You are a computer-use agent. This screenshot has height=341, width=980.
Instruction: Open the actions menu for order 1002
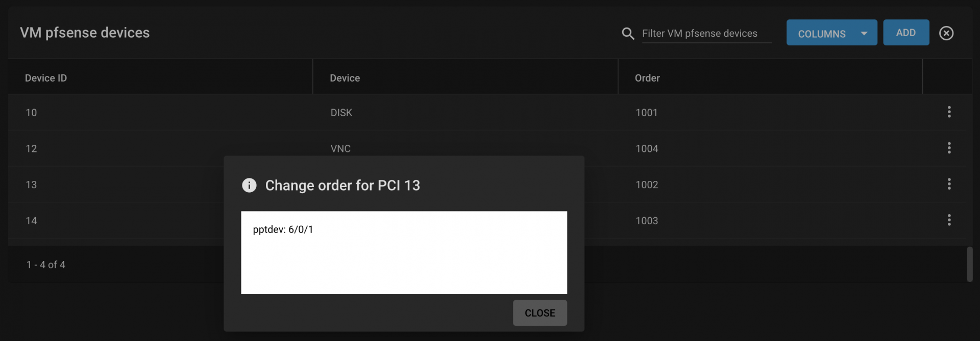tap(949, 184)
